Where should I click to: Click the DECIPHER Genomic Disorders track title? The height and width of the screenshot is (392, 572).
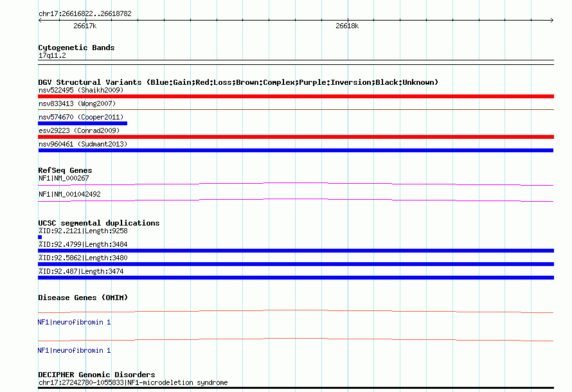point(96,375)
